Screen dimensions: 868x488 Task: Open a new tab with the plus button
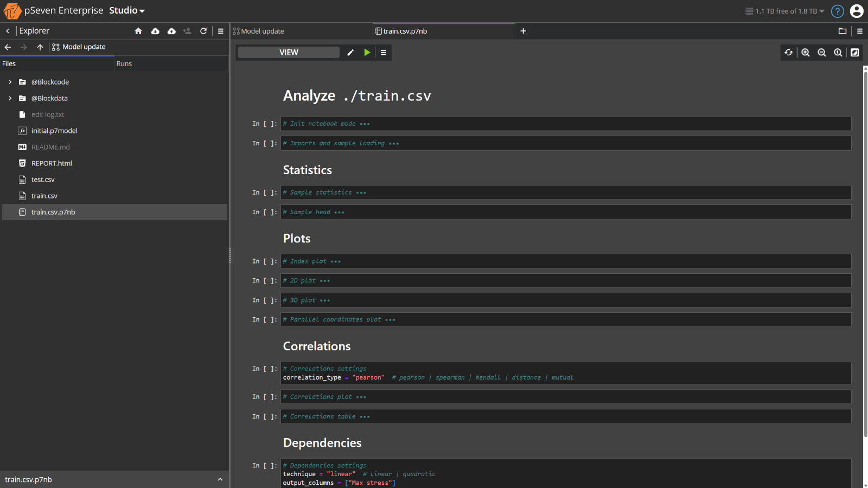pos(522,31)
